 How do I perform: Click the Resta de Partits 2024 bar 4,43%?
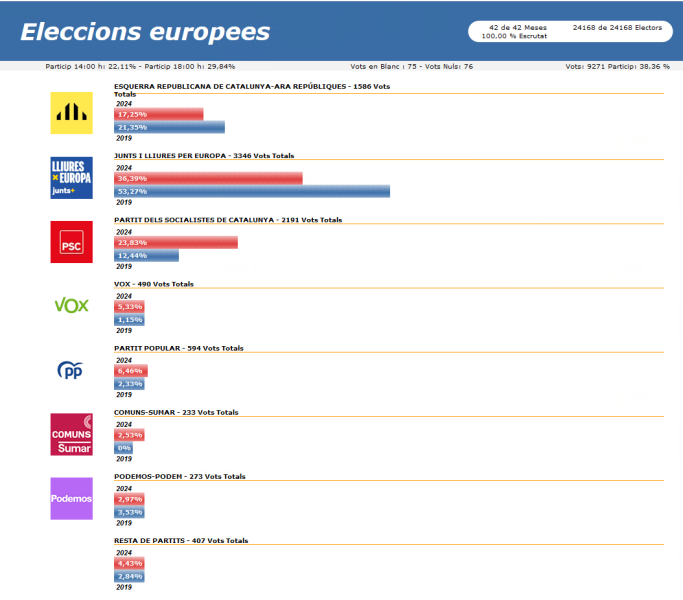129,563
